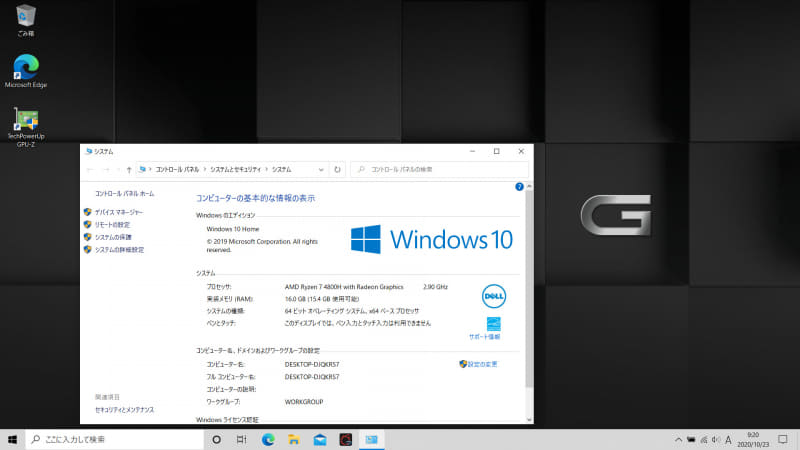Screen dimensions: 800x450
Task: Click the volume speaker tray icon
Action: pyautogui.click(x=716, y=439)
